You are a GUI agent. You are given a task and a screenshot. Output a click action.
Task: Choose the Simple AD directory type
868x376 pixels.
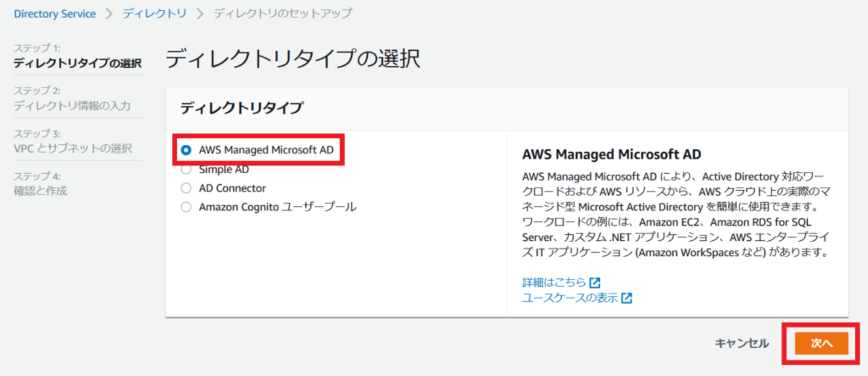186,170
